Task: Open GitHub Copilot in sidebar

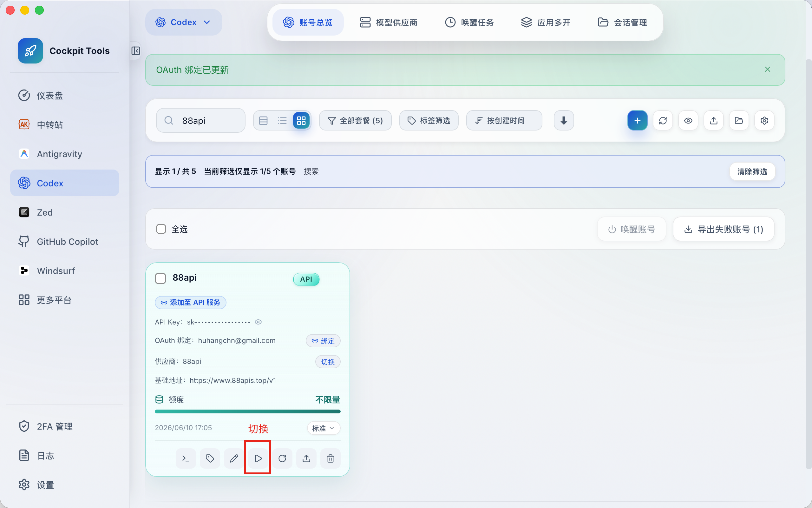Action: pos(65,242)
